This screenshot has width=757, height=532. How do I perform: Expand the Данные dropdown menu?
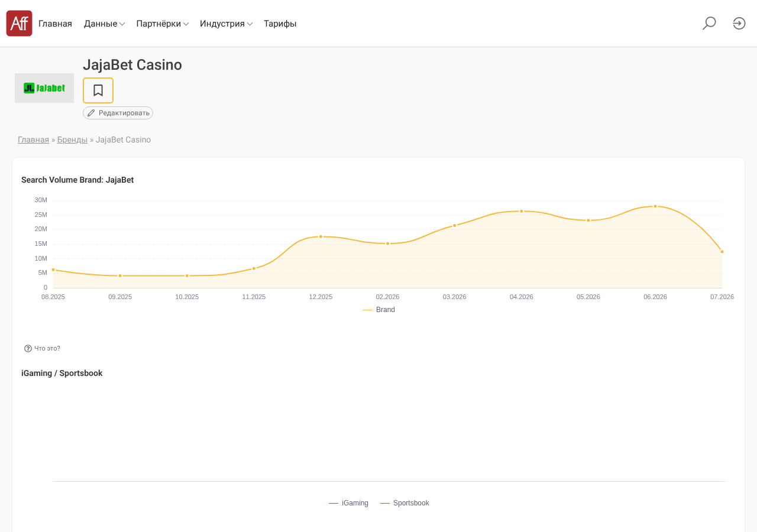pyautogui.click(x=104, y=24)
